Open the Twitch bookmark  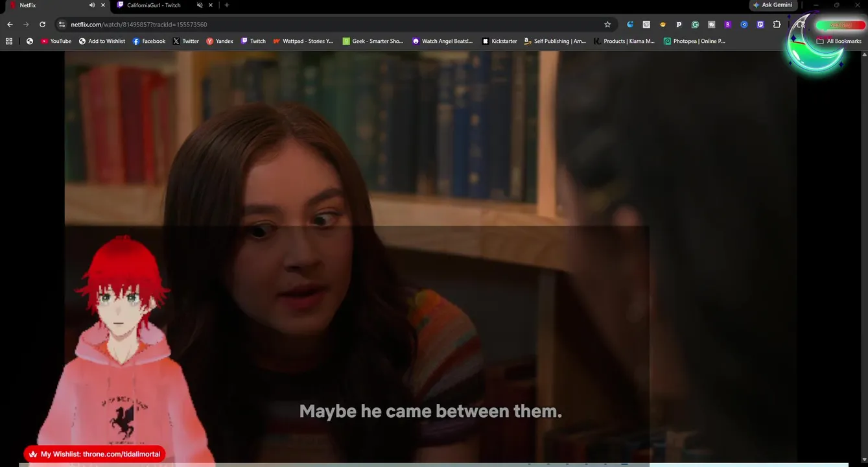[x=253, y=41]
